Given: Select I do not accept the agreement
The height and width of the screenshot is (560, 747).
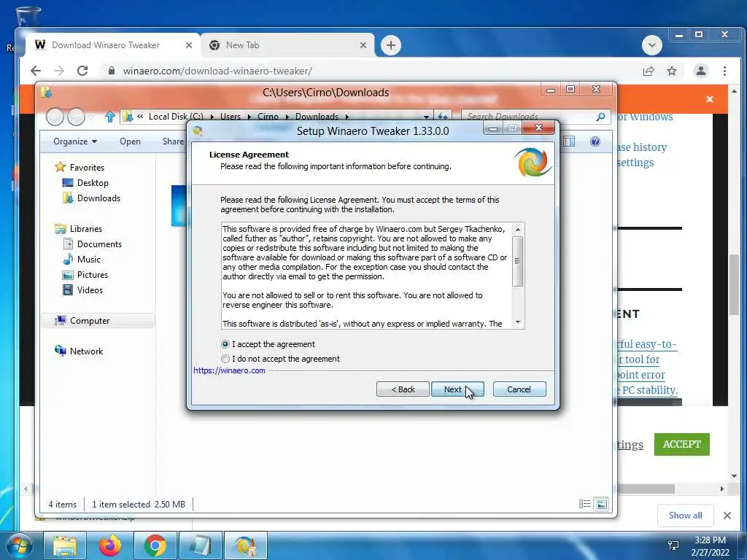Looking at the screenshot, I should [225, 359].
